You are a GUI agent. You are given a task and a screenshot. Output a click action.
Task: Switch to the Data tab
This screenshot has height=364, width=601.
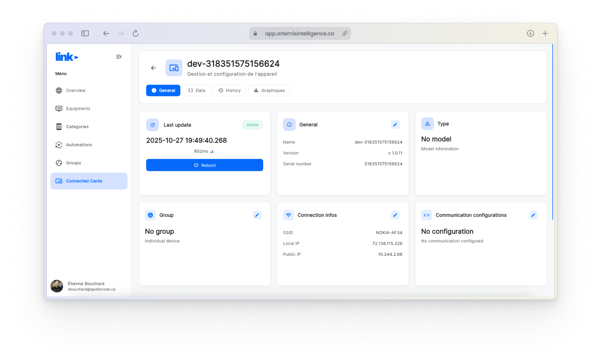point(197,90)
